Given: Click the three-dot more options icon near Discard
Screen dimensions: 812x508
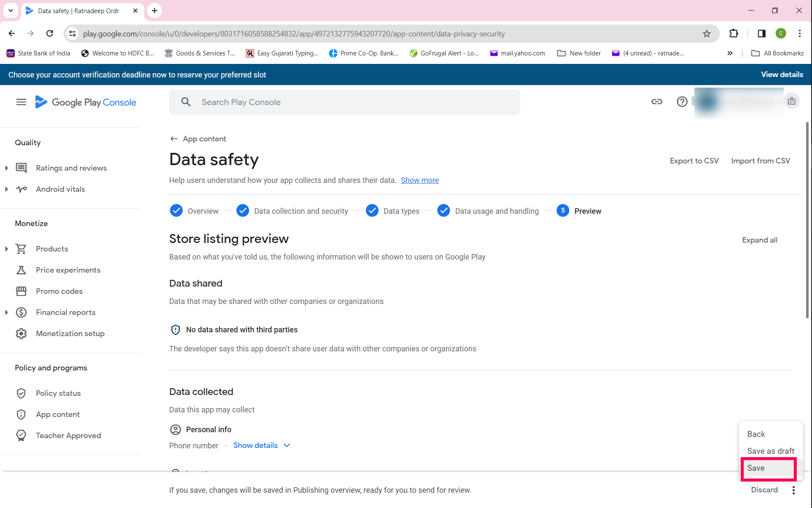Looking at the screenshot, I should [793, 490].
